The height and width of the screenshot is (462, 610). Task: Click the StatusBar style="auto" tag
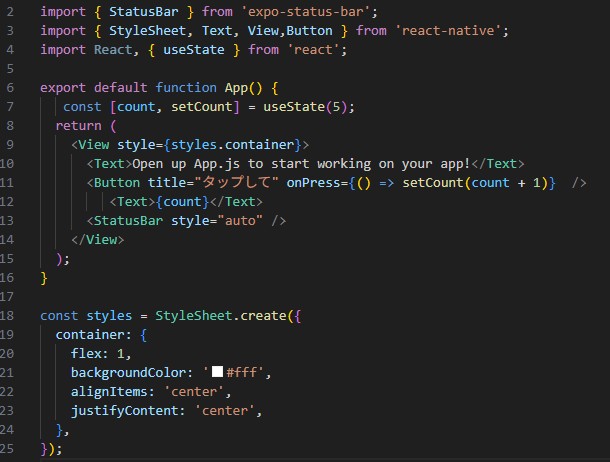click(x=187, y=220)
